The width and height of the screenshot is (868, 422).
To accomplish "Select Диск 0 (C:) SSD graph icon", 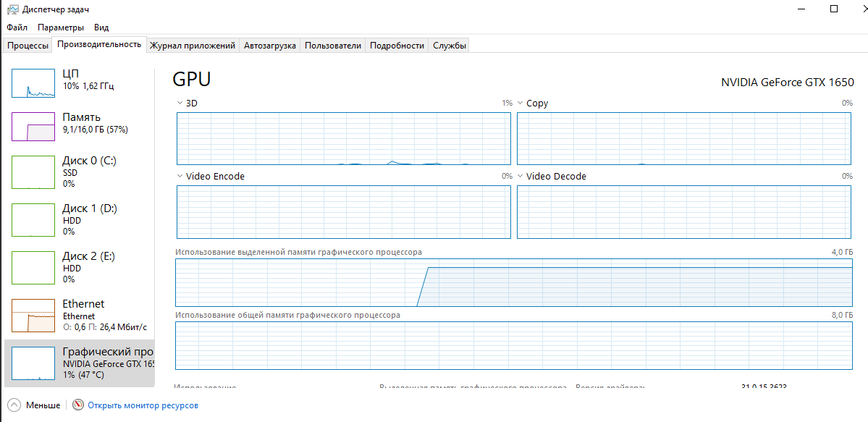I will coord(33,172).
